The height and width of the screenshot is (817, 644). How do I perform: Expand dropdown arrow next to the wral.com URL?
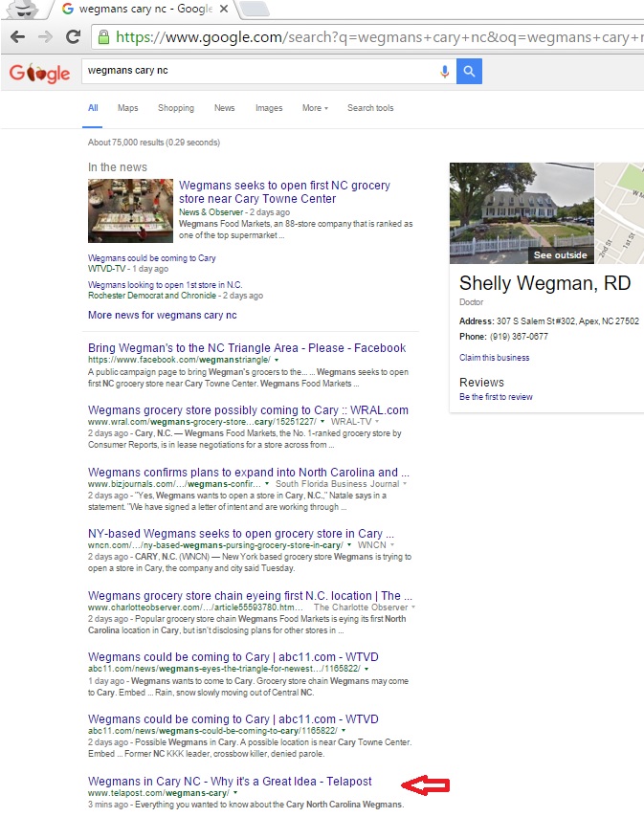(322, 422)
